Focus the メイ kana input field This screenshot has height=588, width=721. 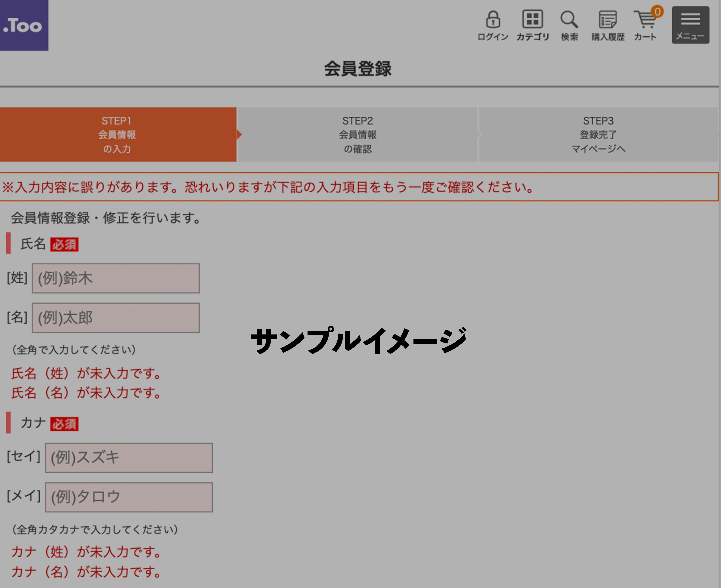(x=129, y=497)
